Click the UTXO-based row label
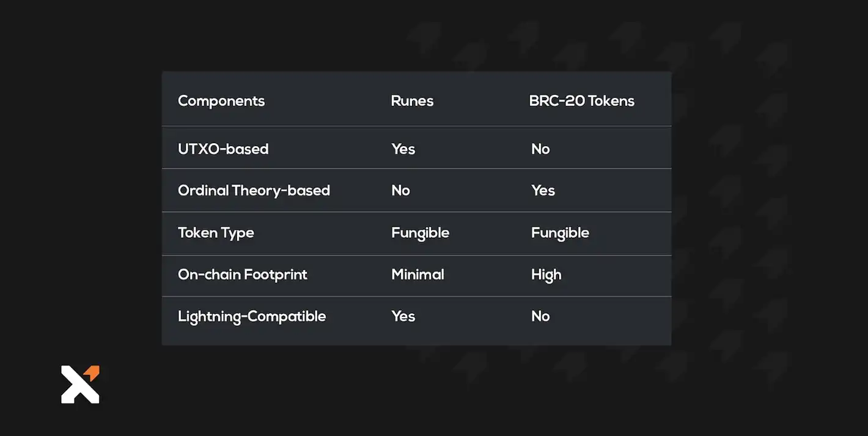 point(223,149)
